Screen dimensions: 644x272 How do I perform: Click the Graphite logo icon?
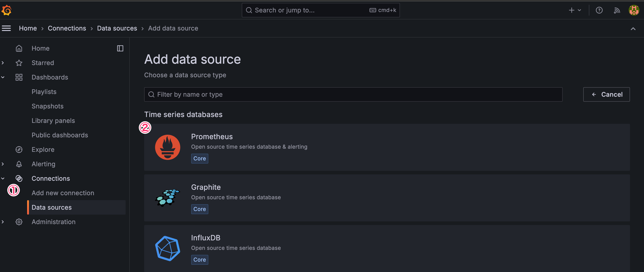pyautogui.click(x=167, y=198)
